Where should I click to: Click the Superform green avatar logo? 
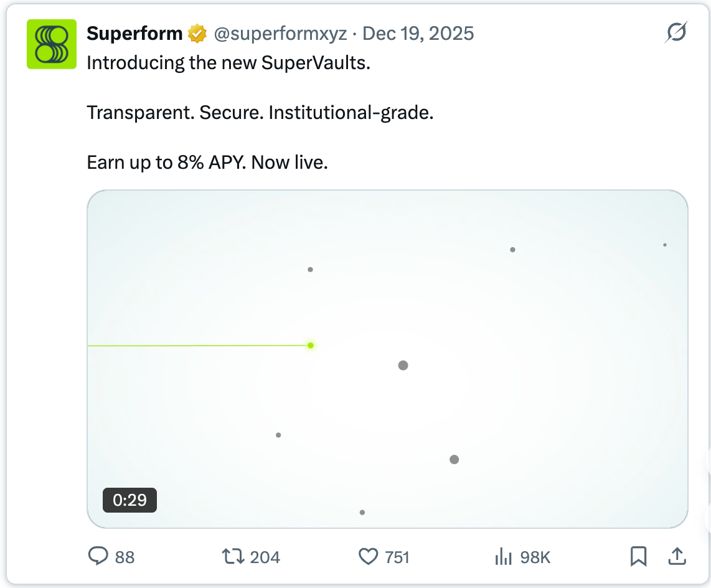[52, 44]
